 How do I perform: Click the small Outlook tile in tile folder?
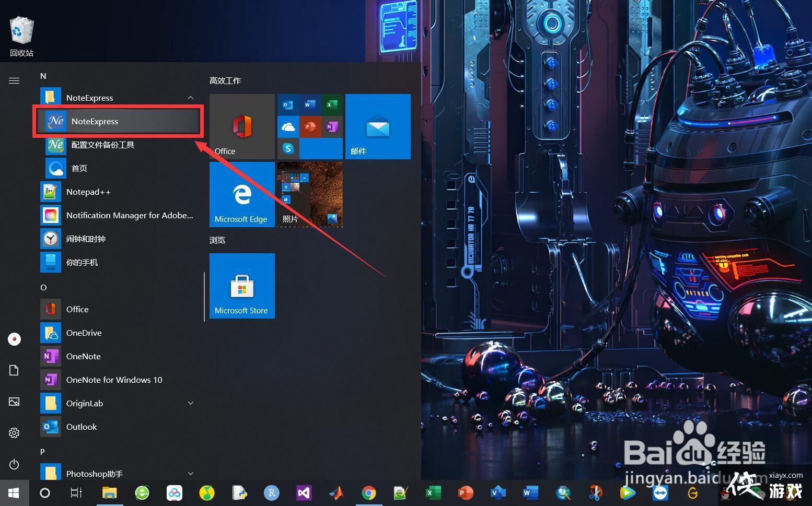click(288, 104)
